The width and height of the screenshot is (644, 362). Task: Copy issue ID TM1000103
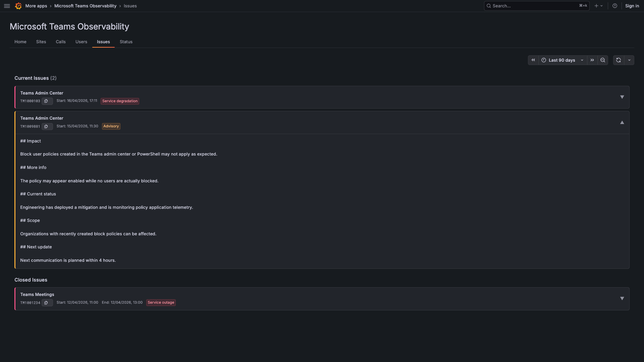coord(47,101)
